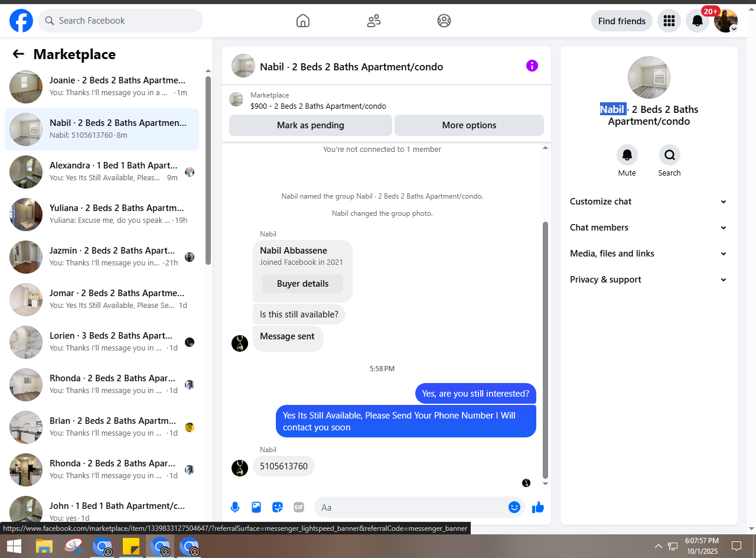The width and height of the screenshot is (756, 558).
Task: Send a thumbs-up like
Action: 538,507
